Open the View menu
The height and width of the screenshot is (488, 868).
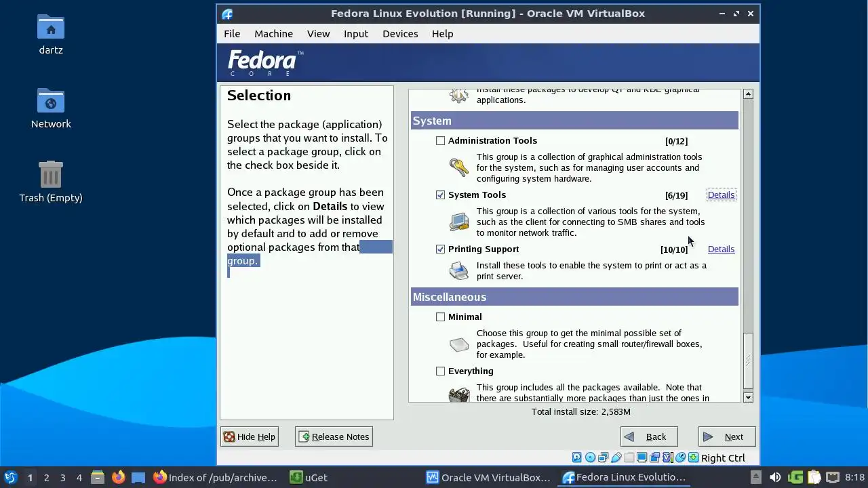[x=318, y=34]
